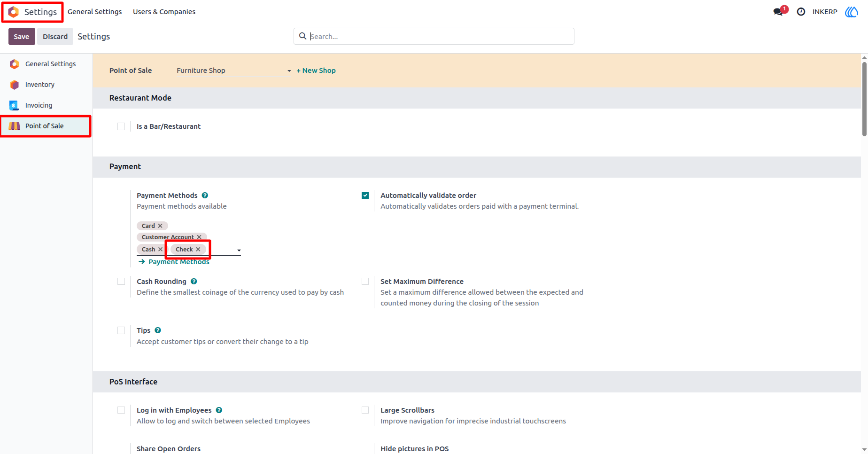This screenshot has width=868, height=454.
Task: Enable the Is a Bar/Restaurant checkbox
Action: coord(121,126)
